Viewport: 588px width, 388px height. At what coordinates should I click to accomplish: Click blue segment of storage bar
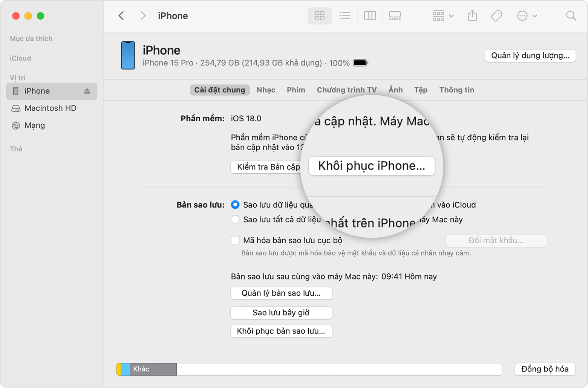coord(125,369)
